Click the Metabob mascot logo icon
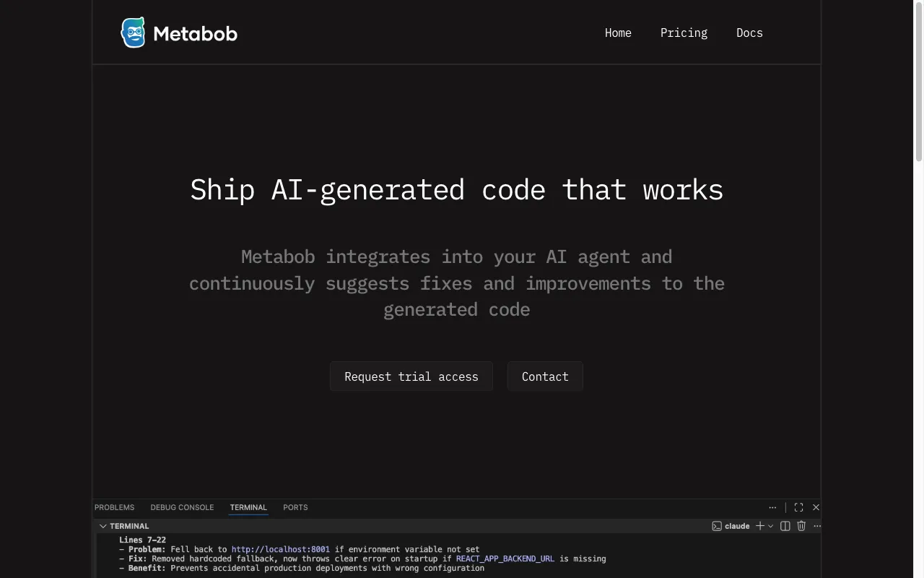924x578 pixels. 133,33
